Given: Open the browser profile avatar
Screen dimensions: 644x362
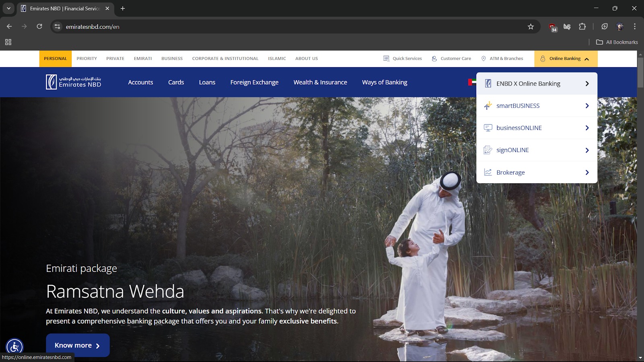Looking at the screenshot, I should click(x=620, y=27).
